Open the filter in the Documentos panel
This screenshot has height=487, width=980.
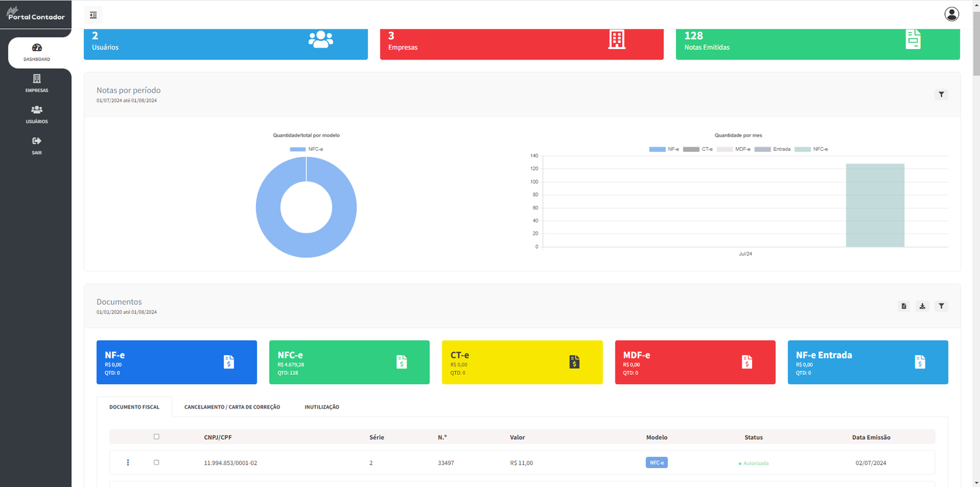coord(941,306)
